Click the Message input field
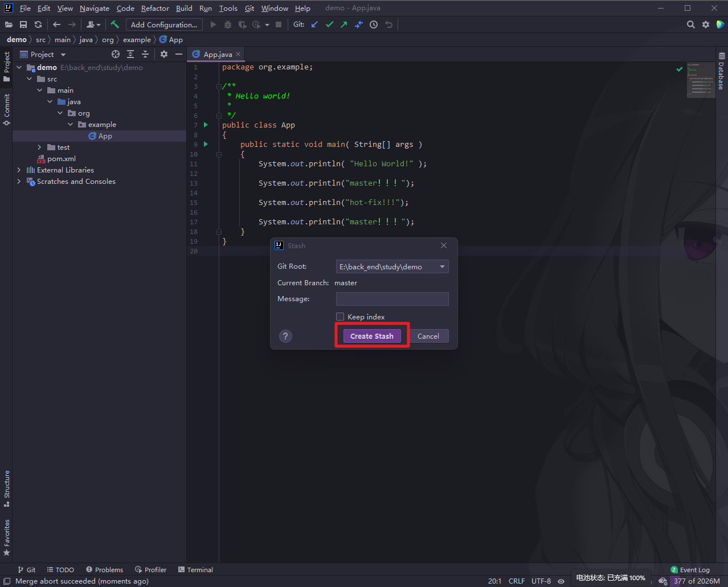The image size is (728, 587). pyautogui.click(x=392, y=298)
